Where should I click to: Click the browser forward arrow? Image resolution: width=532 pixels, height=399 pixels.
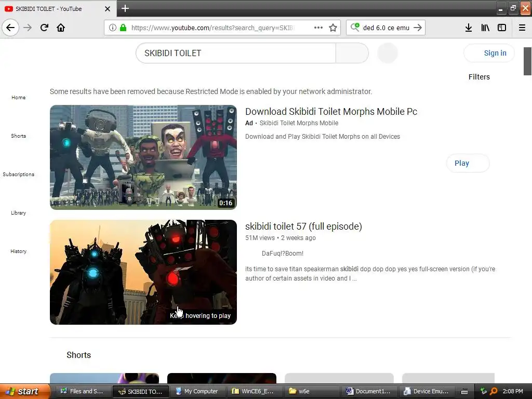click(28, 28)
